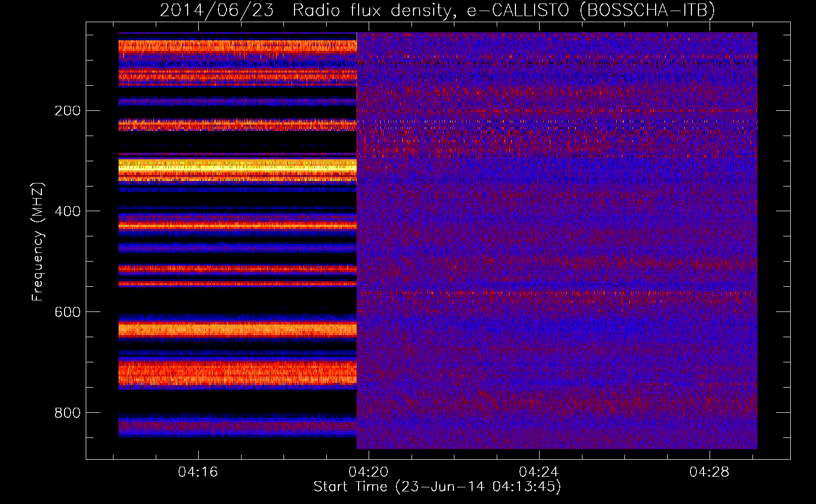Click the 'Frequency (MHZ)' axis label
This screenshot has width=816, height=504.
(38, 242)
